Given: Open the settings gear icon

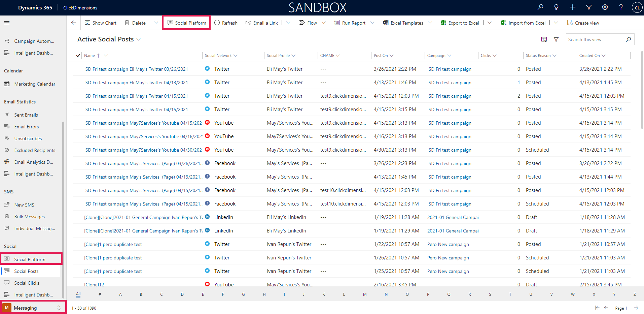Looking at the screenshot, I should [x=605, y=7].
